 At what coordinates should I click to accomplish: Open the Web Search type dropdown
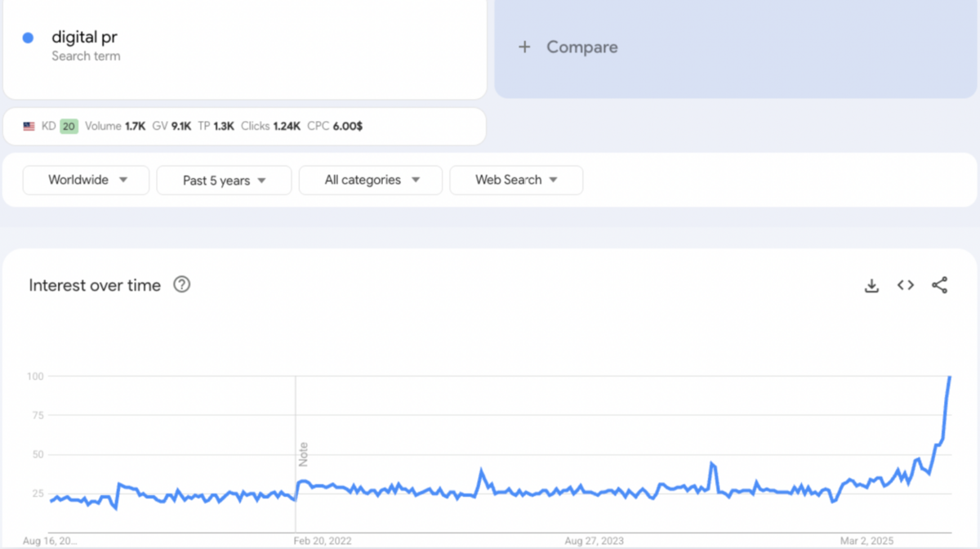point(515,180)
